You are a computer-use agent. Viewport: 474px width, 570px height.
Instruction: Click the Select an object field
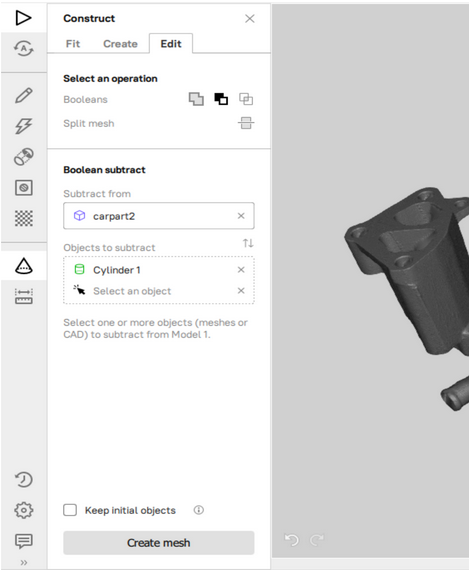tap(158, 291)
